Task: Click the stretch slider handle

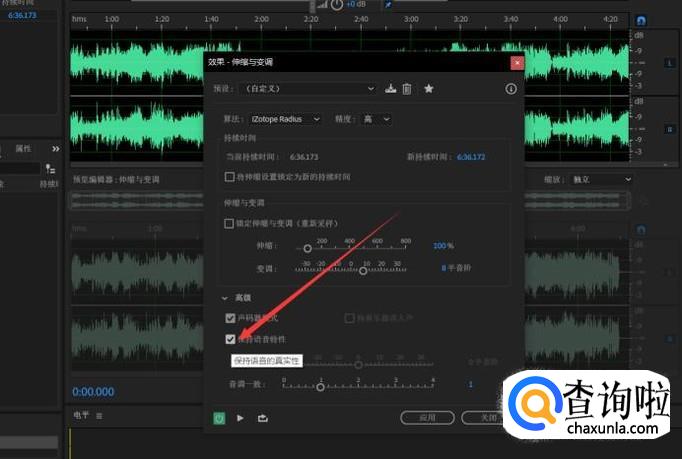Action: point(308,248)
